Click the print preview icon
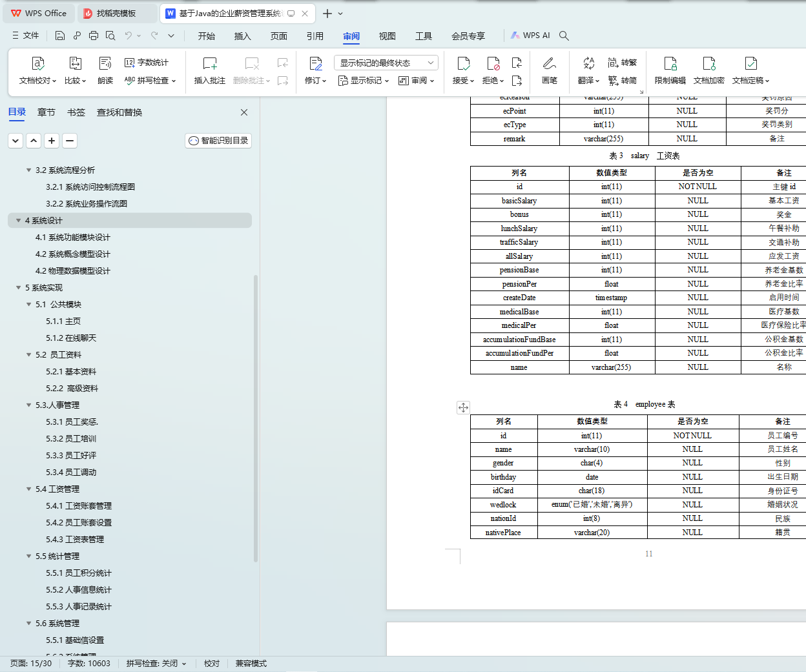This screenshot has width=806, height=672. point(110,36)
